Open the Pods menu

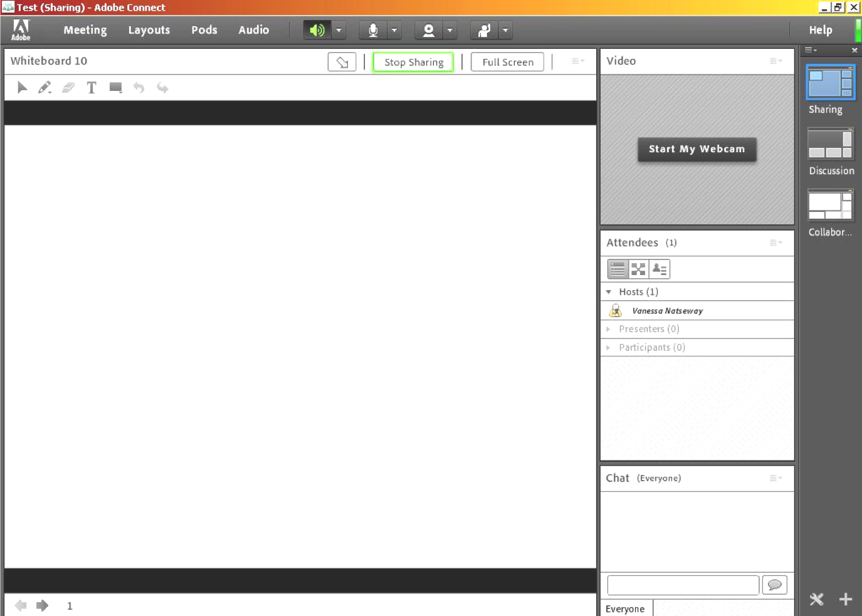tap(204, 30)
